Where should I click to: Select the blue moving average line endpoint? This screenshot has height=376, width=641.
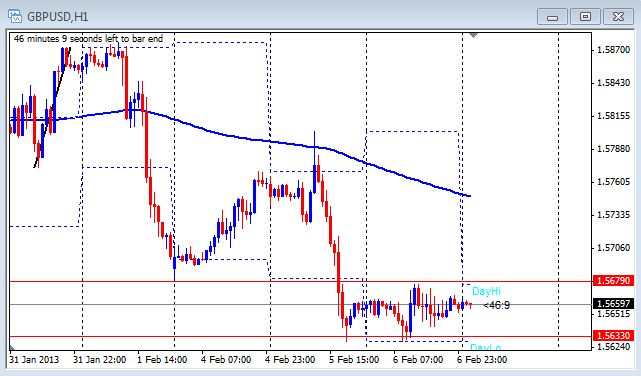click(469, 196)
